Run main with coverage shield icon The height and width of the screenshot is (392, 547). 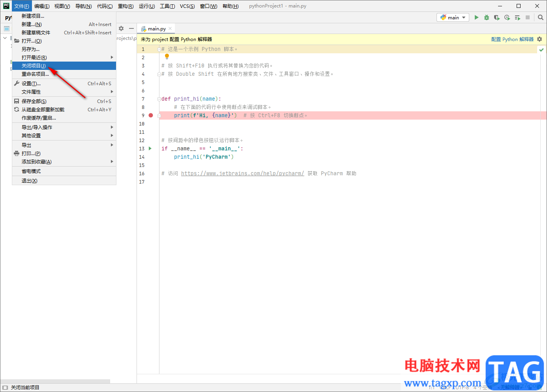click(x=497, y=17)
